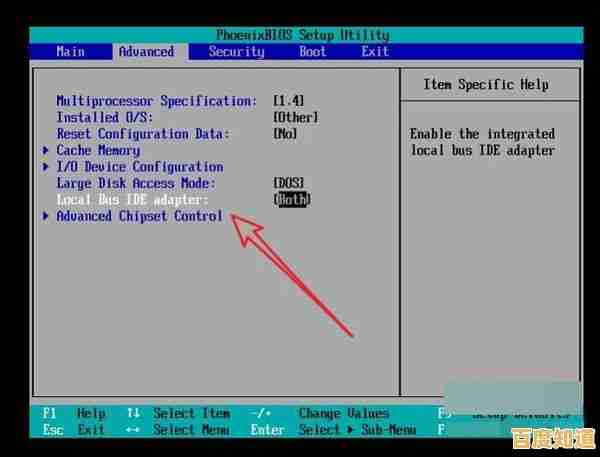
Task: Open the Boot menu tab
Action: click(312, 52)
